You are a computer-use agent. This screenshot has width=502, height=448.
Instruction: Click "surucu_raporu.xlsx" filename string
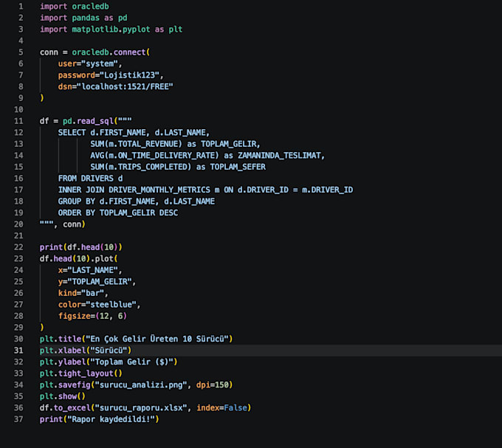coord(141,408)
